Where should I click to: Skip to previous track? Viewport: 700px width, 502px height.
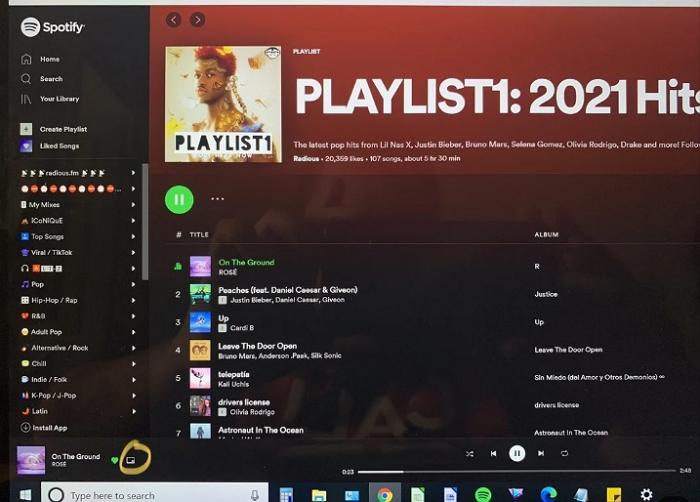coord(493,453)
